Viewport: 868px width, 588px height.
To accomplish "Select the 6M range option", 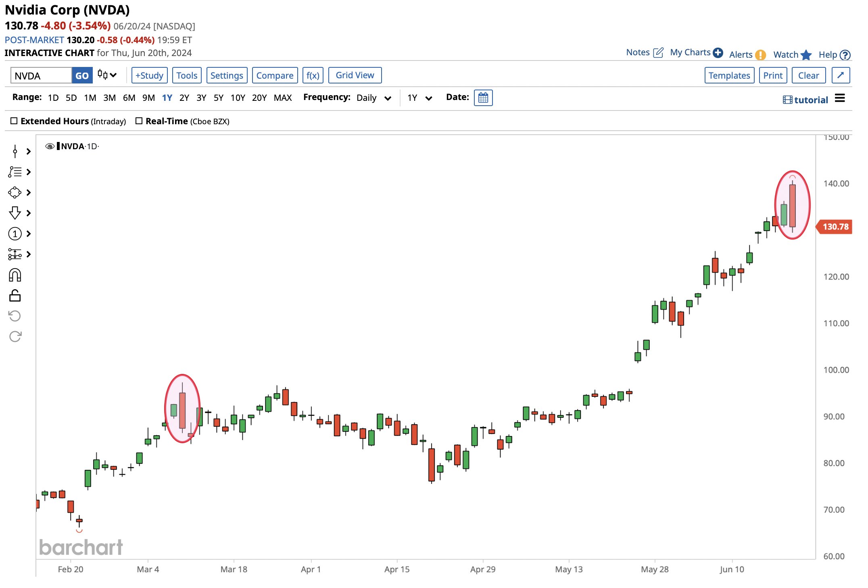I will click(129, 98).
